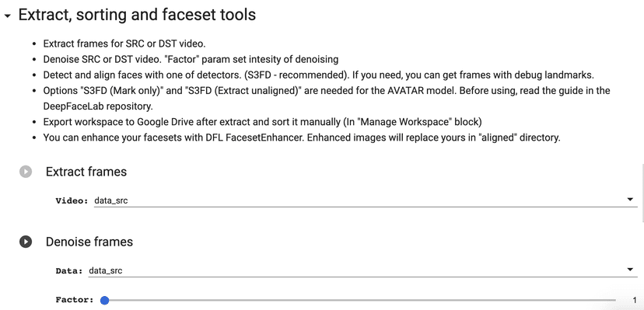Click the middle of the Factor slider track

pos(360,301)
